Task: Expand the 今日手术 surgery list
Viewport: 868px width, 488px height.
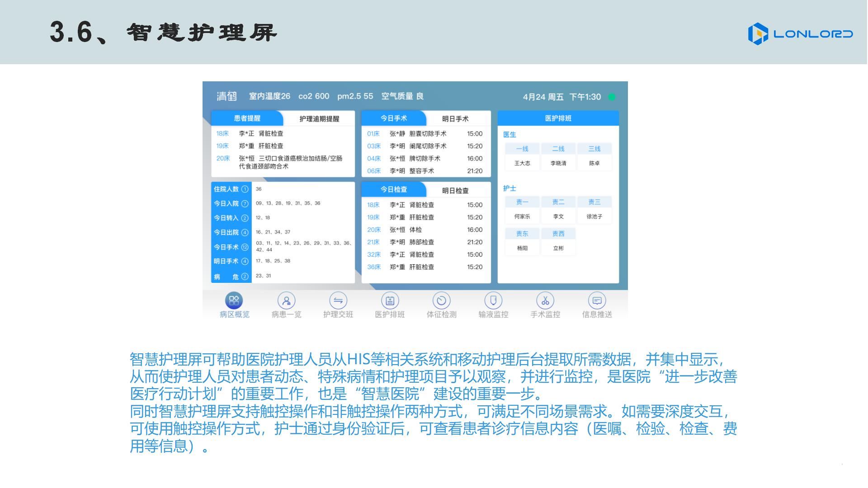Action: pyautogui.click(x=393, y=118)
